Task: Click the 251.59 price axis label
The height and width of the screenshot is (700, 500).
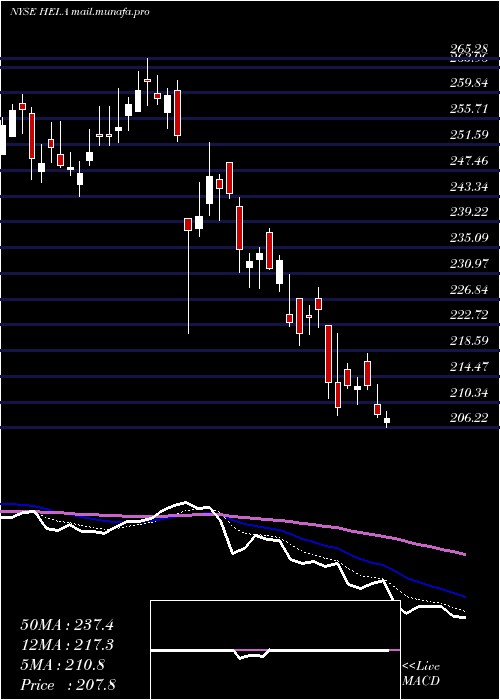Action: (x=469, y=134)
